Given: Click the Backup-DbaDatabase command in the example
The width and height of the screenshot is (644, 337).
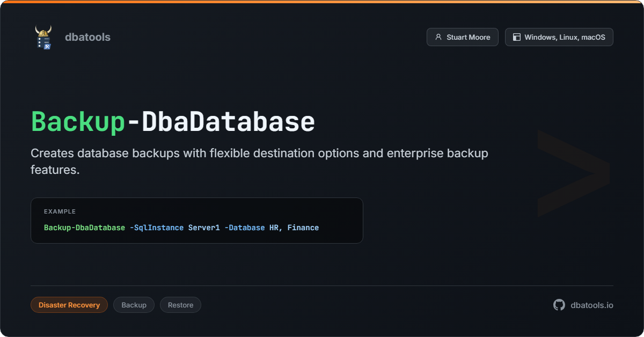Looking at the screenshot, I should pos(84,228).
